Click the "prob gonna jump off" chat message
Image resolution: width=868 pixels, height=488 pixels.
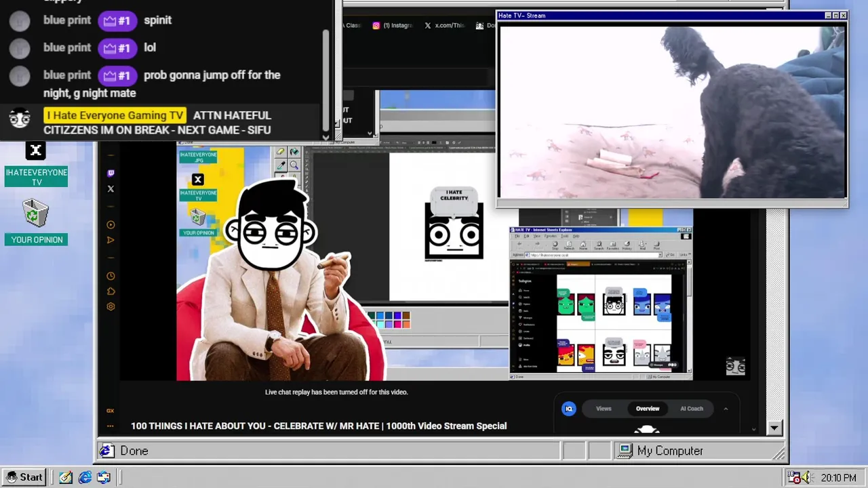(x=161, y=84)
